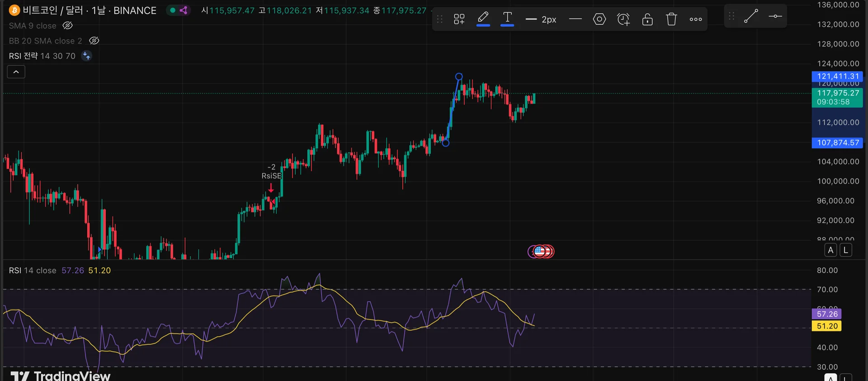
Task: Open the pencil line color picker
Action: pyautogui.click(x=483, y=19)
